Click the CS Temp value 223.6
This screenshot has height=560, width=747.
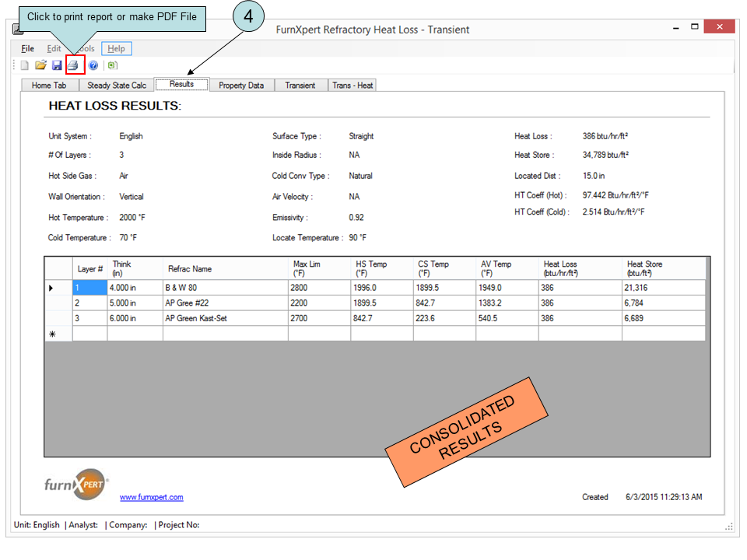point(444,318)
